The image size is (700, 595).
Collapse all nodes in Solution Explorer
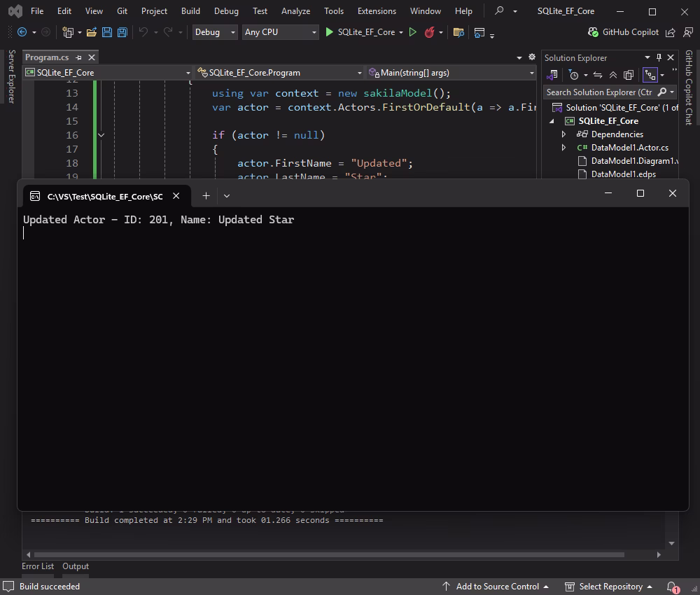coord(613,75)
